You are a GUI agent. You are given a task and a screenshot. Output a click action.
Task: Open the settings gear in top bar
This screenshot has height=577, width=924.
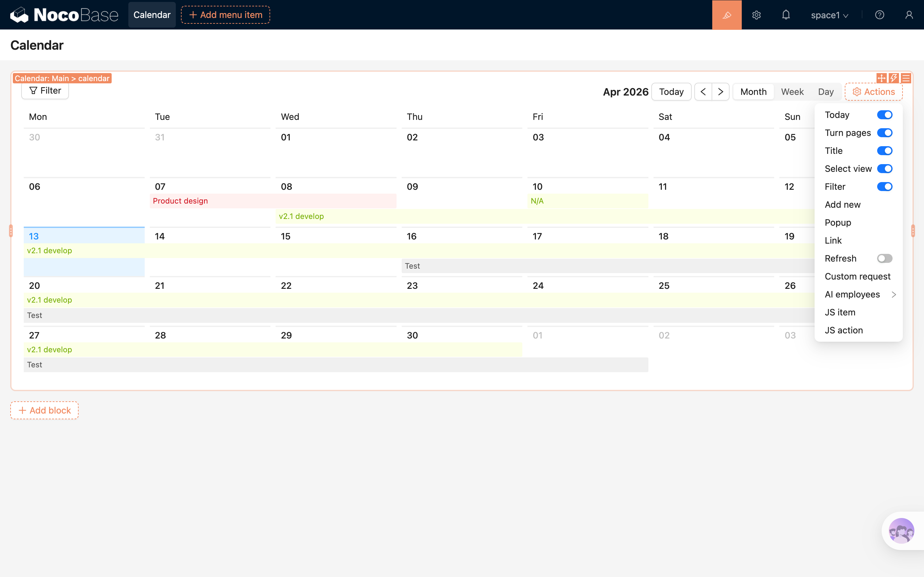tap(757, 15)
